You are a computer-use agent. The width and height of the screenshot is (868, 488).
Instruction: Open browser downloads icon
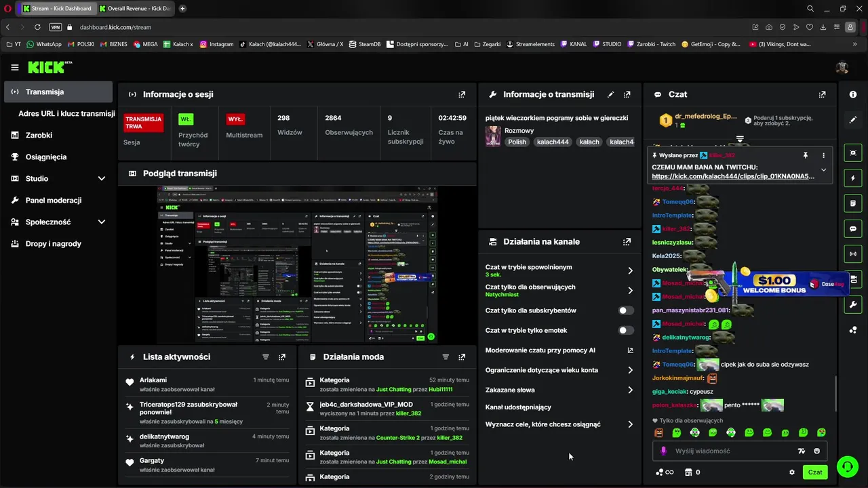[823, 27]
